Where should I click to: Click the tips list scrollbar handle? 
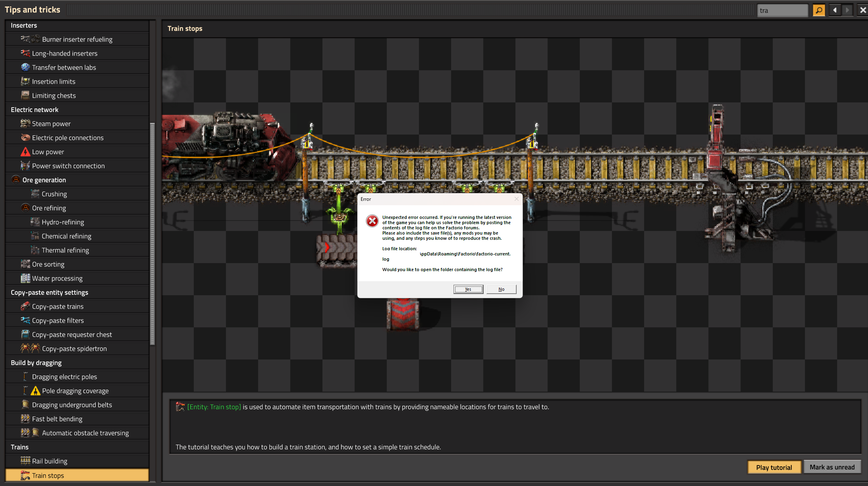coord(152,234)
